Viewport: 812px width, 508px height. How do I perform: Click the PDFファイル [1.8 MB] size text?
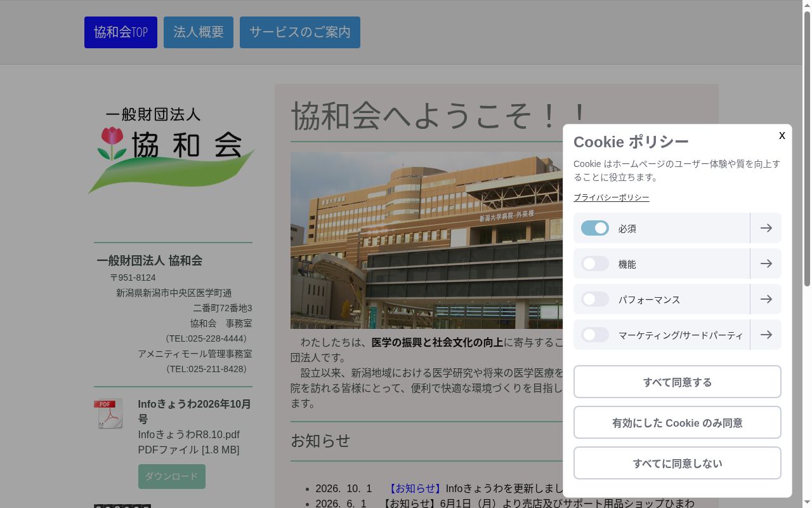coord(189,450)
